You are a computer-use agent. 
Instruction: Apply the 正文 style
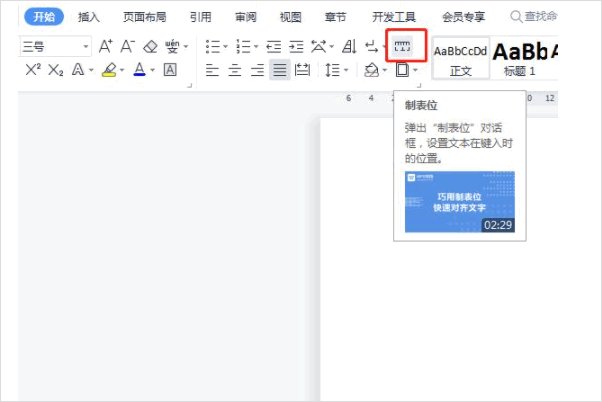[460, 58]
